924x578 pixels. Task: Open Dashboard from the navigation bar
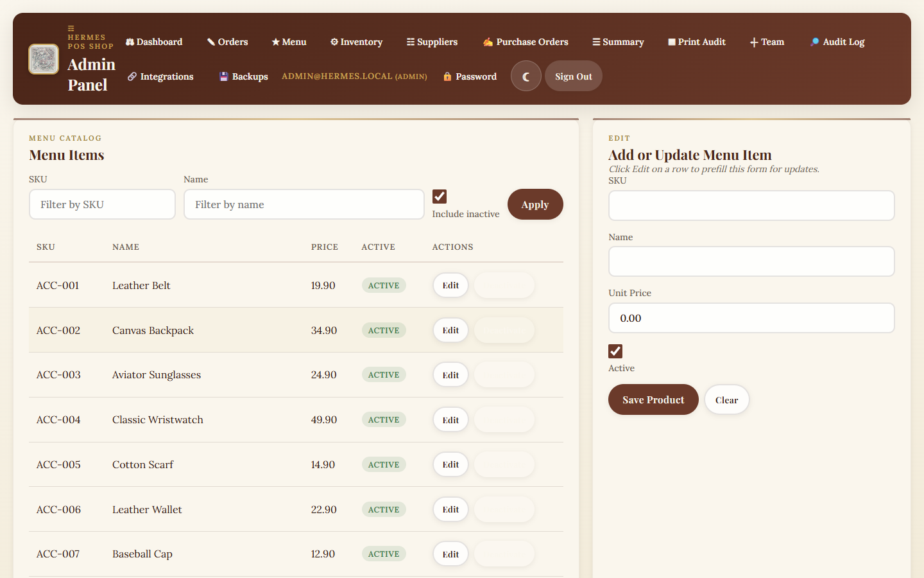tap(154, 42)
